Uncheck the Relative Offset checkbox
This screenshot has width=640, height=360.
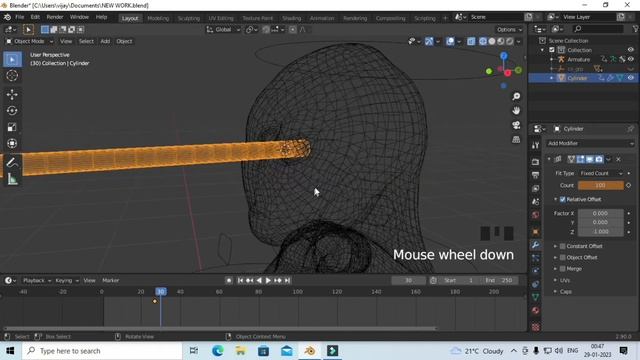(x=562, y=199)
